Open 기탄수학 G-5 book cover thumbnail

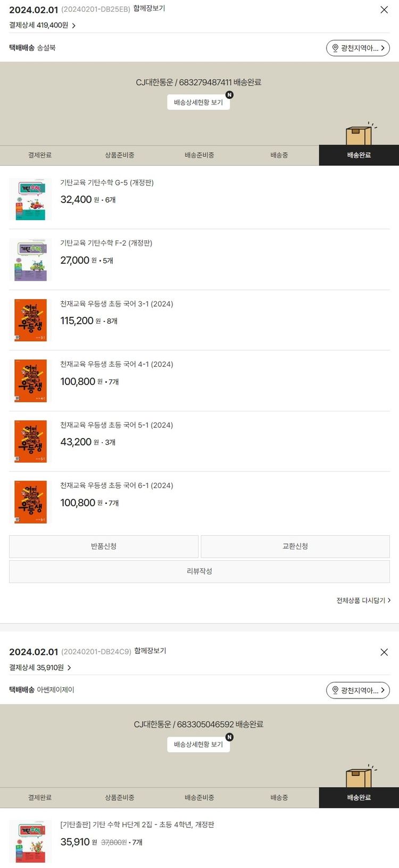30,199
